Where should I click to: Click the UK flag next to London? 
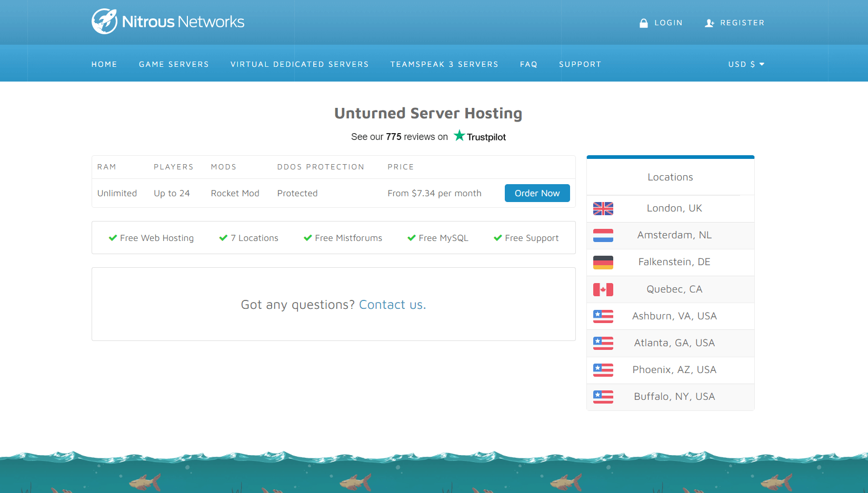603,209
